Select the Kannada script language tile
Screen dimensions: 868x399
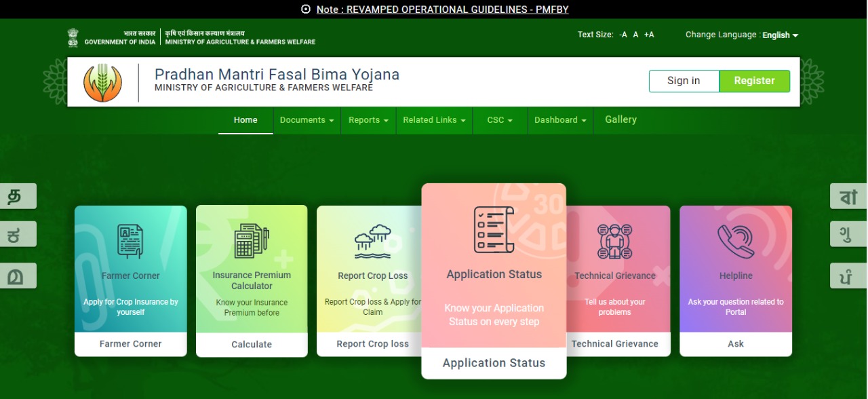click(18, 235)
